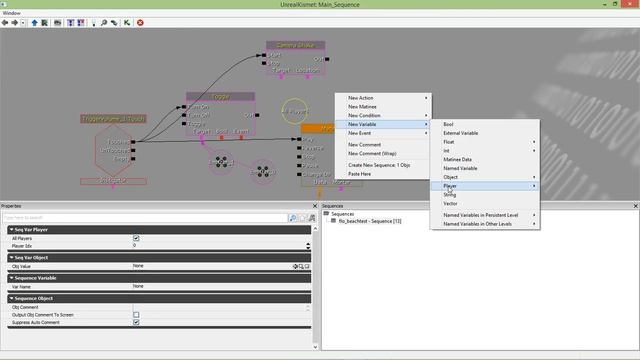Expand Named Variables in Persistent Level
The height and width of the screenshot is (360, 640).
tap(485, 215)
